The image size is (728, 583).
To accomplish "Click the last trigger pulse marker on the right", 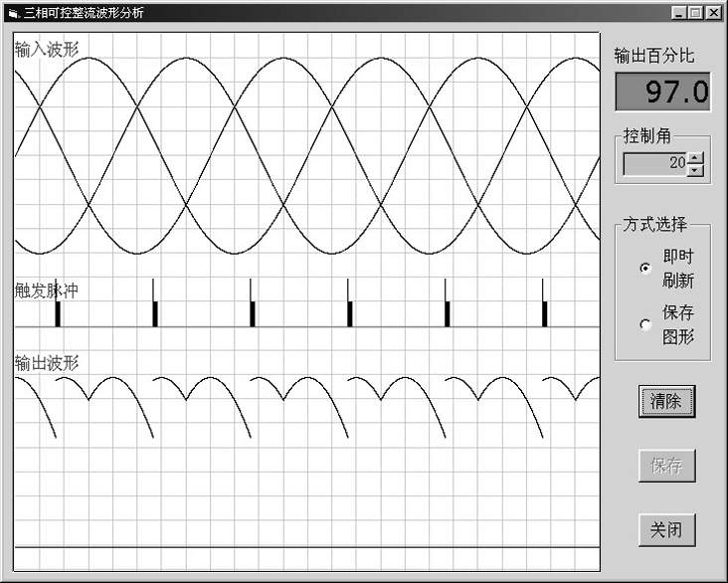I will [x=544, y=311].
